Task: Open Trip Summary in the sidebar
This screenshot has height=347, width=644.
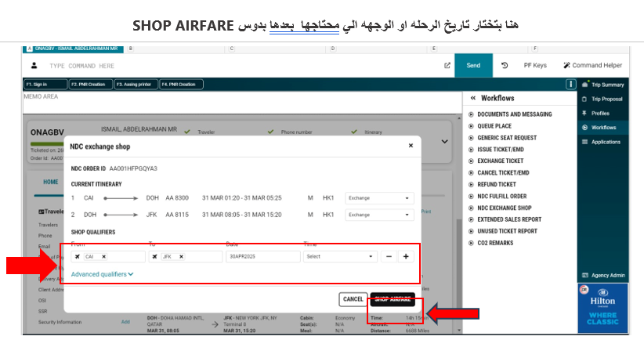Action: 603,85
